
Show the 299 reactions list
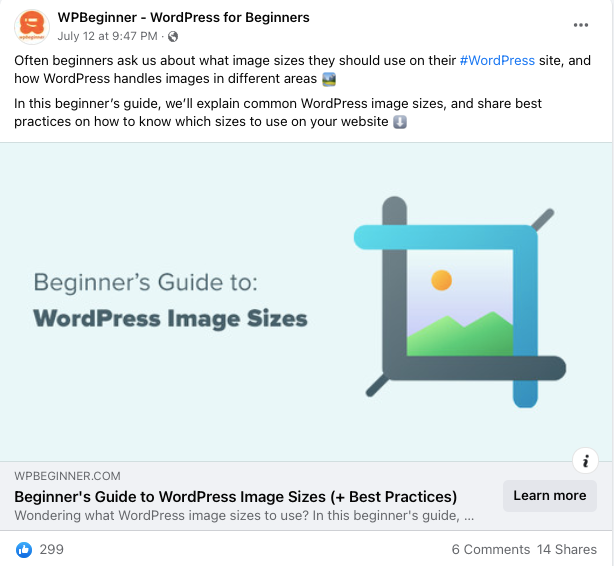pos(52,550)
